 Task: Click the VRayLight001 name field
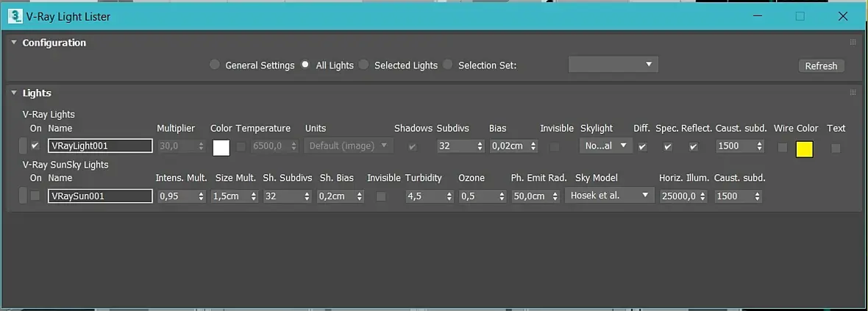coord(100,146)
